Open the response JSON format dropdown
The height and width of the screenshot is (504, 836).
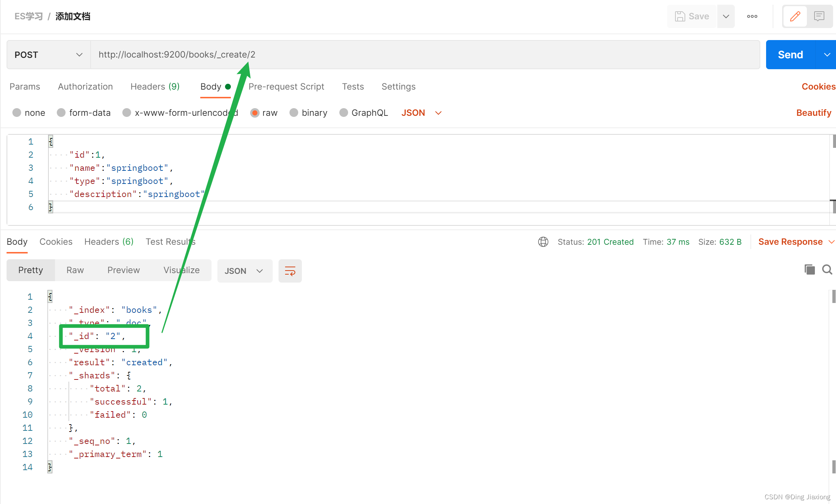(245, 271)
